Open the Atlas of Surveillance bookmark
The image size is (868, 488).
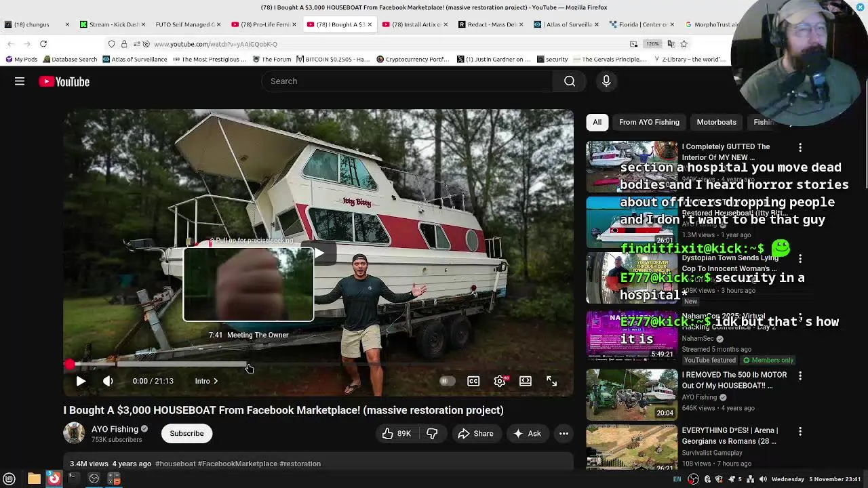134,59
